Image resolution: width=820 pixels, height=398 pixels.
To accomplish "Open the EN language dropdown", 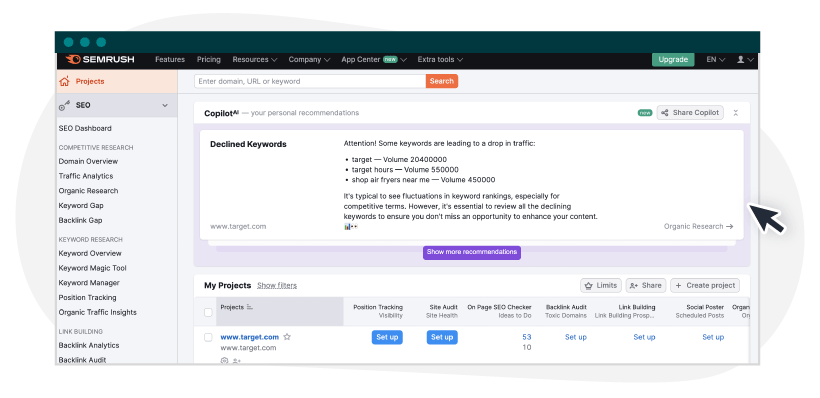I will 715,60.
